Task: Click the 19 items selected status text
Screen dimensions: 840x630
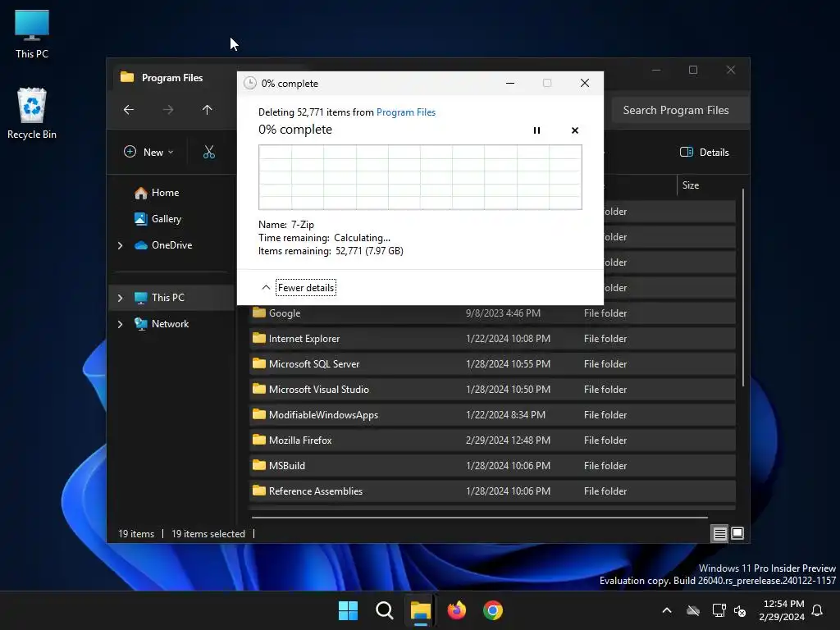Action: pos(208,533)
